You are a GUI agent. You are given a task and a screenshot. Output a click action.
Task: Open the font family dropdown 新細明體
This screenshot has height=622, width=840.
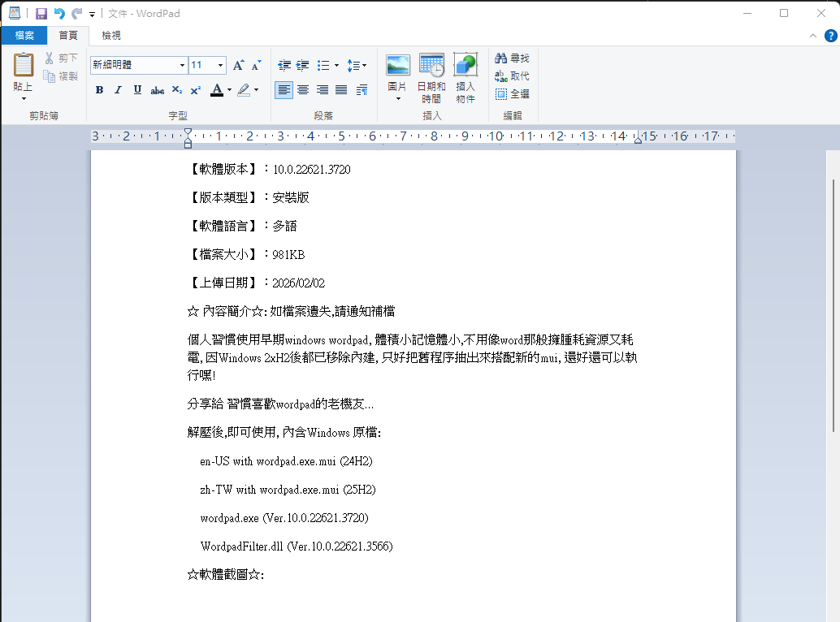coord(182,65)
